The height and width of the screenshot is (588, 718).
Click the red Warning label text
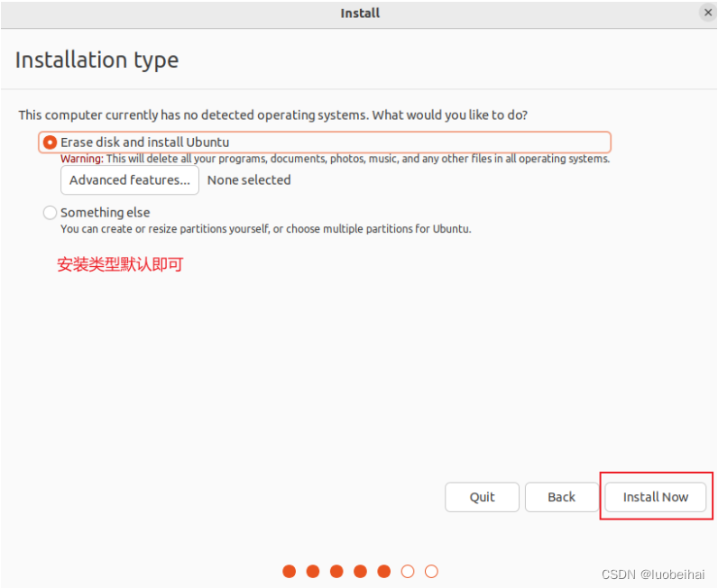click(x=82, y=159)
